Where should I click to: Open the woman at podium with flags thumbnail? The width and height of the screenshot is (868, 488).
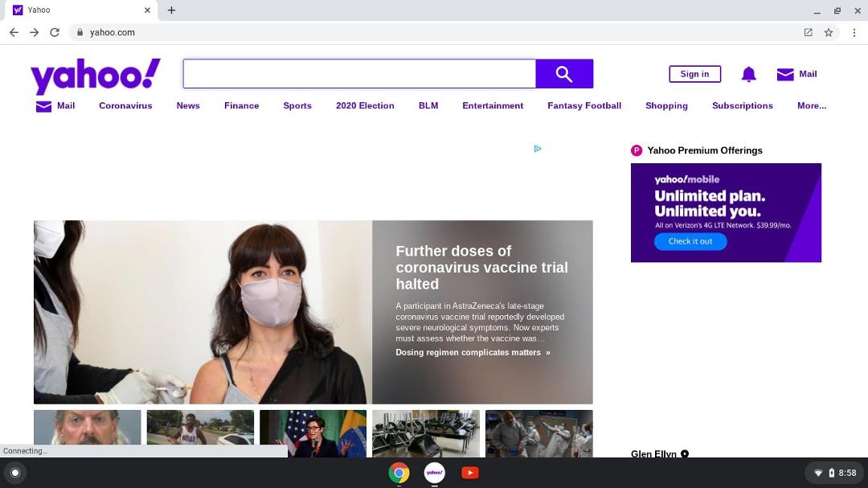click(313, 433)
